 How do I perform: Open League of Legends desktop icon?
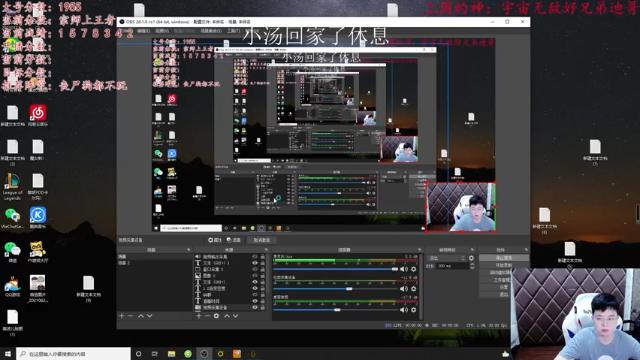point(12,187)
